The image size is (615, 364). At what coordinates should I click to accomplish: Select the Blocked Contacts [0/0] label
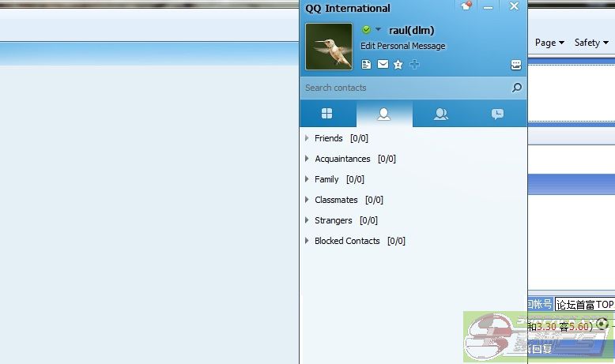(x=360, y=241)
